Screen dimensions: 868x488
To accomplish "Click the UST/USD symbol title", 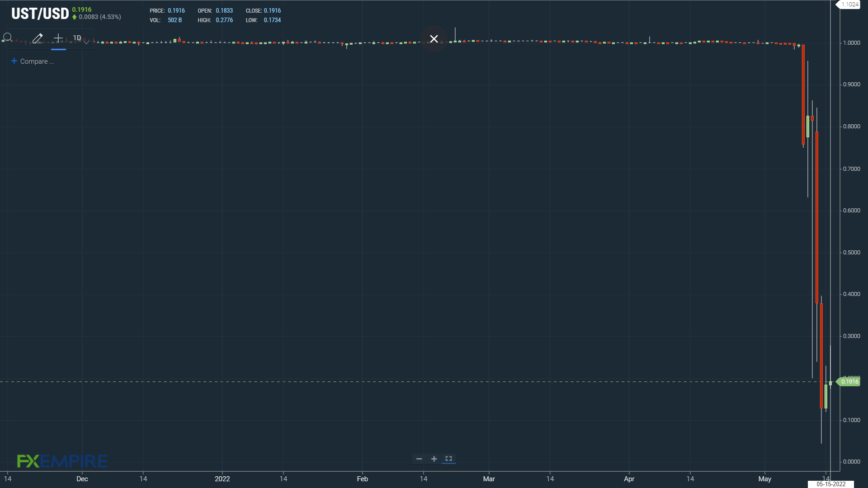I will pyautogui.click(x=40, y=14).
